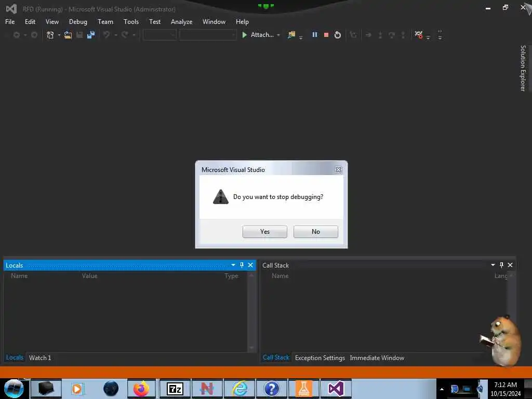The height and width of the screenshot is (399, 532).
Task: Open Firefox from the taskbar
Action: pyautogui.click(x=141, y=389)
